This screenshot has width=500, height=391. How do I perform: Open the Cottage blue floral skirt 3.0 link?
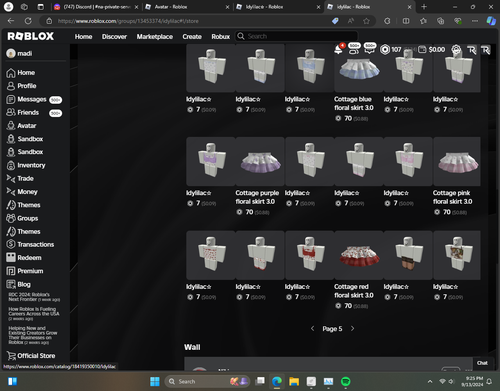354,103
